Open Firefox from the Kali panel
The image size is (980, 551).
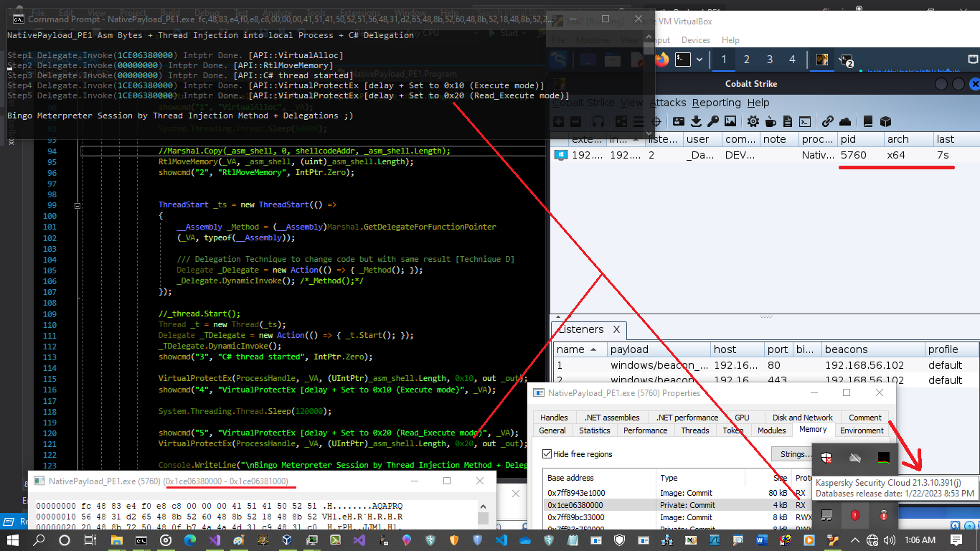coord(661,59)
